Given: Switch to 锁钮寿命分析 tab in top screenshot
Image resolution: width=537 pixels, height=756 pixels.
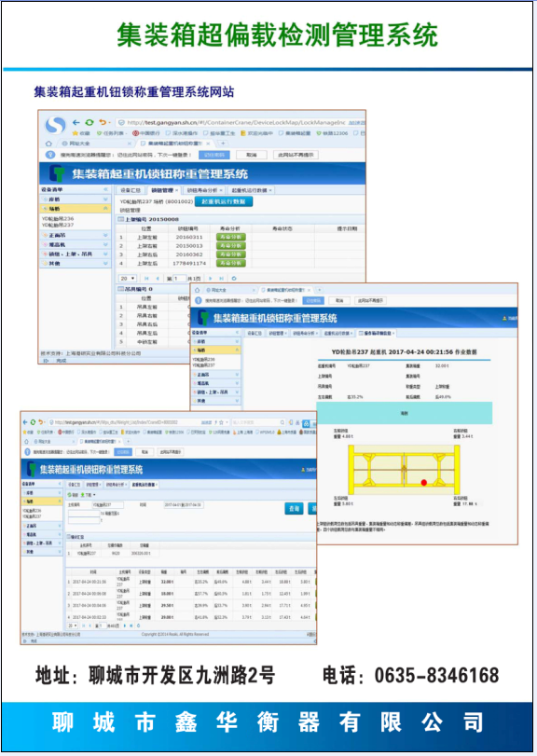Looking at the screenshot, I should pyautogui.click(x=202, y=190).
